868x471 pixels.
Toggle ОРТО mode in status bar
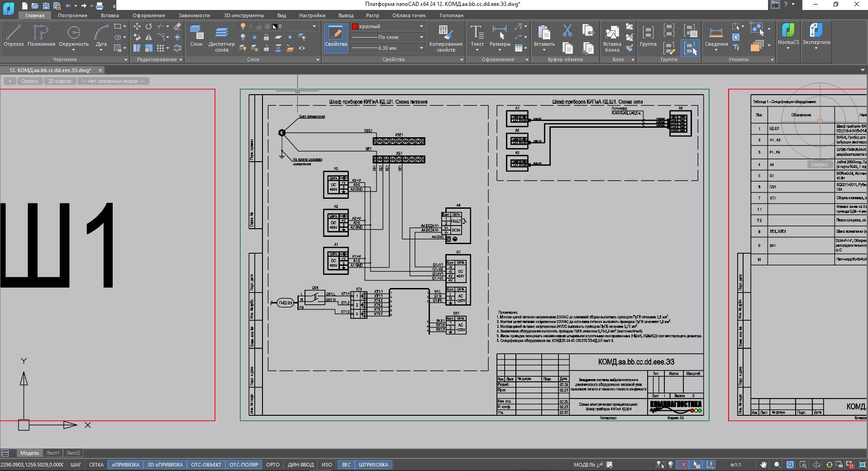click(x=273, y=465)
